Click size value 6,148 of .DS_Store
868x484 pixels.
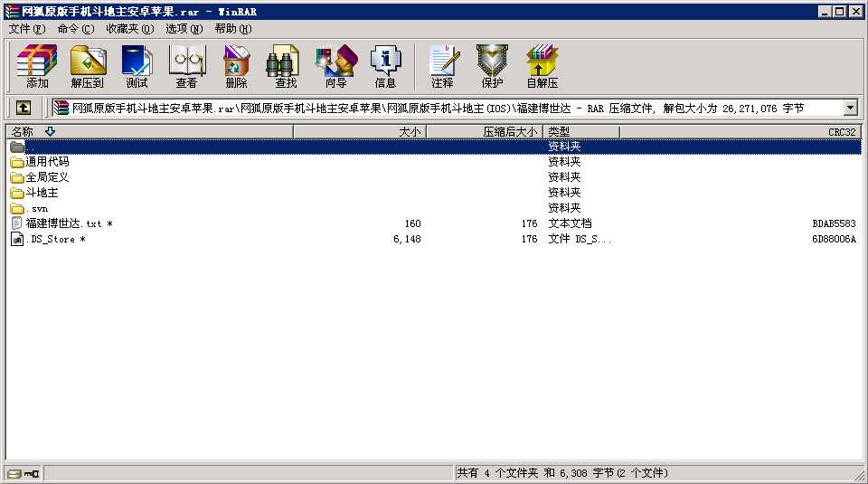pos(407,239)
